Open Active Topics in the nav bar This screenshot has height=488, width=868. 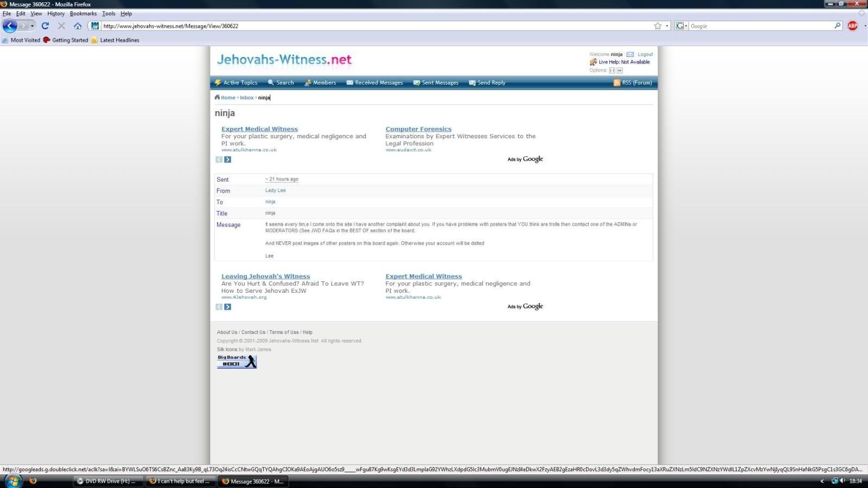[x=236, y=82]
